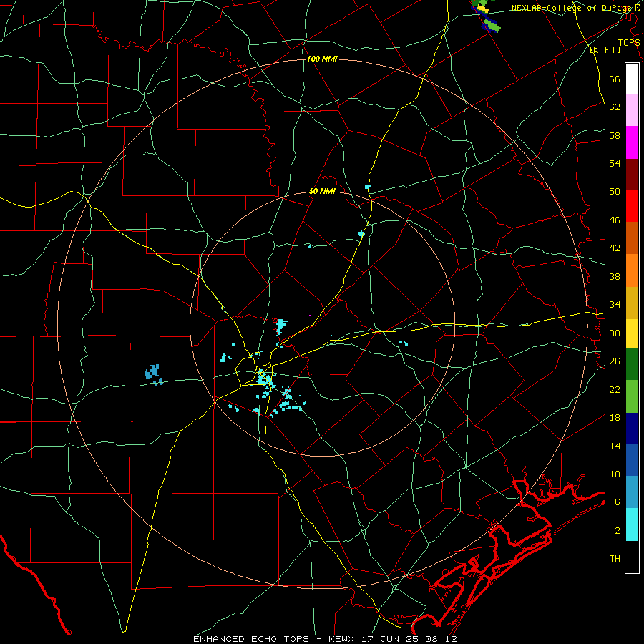Pick the dark red maroon scale swatch

point(632,175)
